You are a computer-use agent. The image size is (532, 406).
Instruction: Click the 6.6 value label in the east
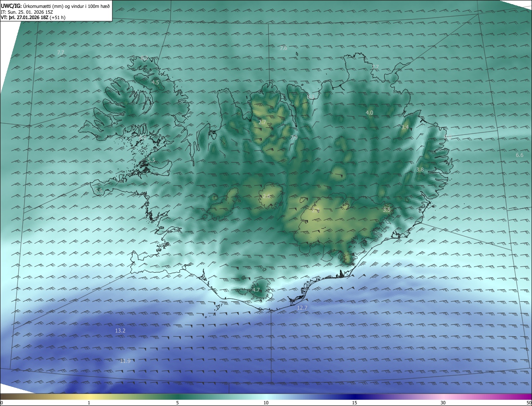[520, 155]
